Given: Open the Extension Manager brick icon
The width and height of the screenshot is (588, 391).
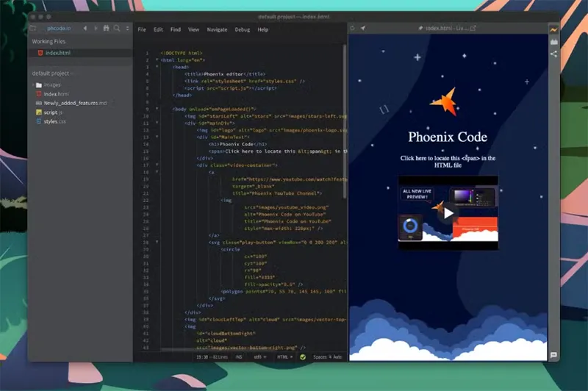Looking at the screenshot, I should click(553, 42).
